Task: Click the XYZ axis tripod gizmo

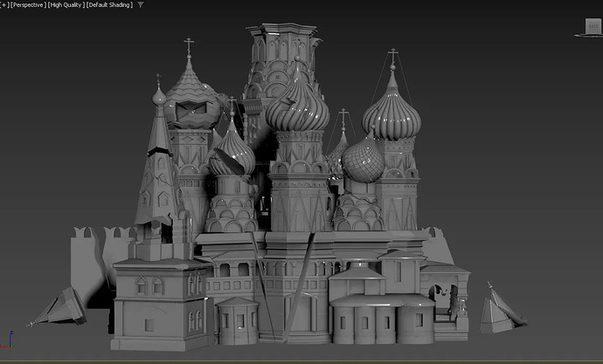Action: pos(8,340)
